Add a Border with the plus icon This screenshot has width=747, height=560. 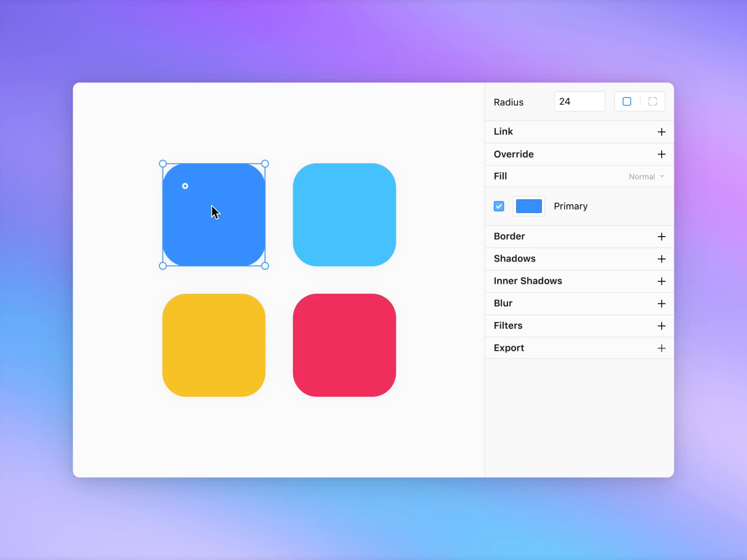(662, 236)
